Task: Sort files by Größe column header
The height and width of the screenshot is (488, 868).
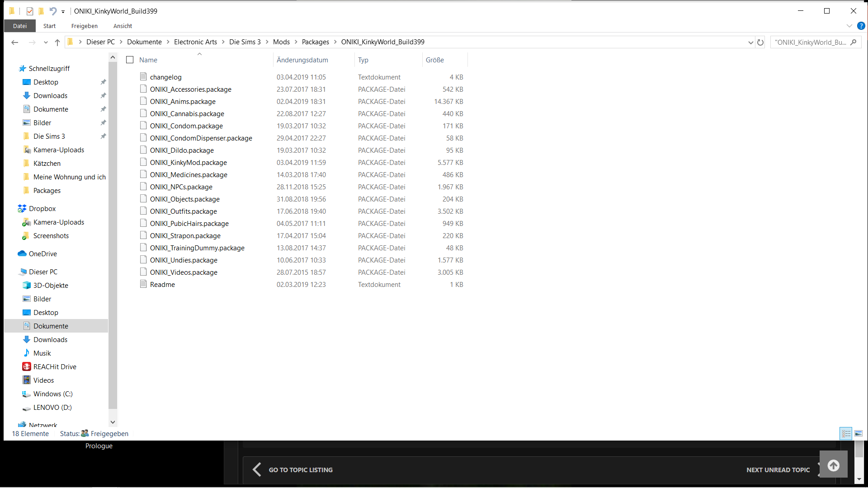Action: 435,60
